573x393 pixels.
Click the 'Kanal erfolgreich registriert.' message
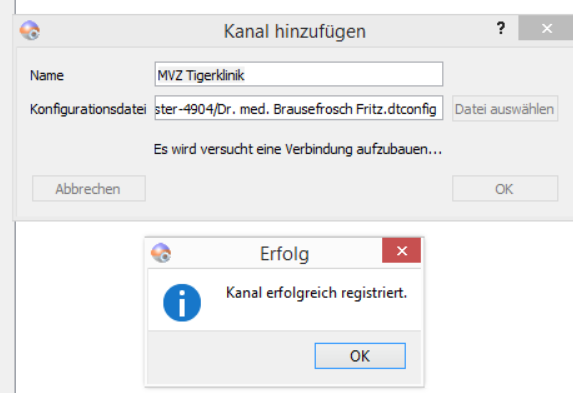(x=316, y=293)
